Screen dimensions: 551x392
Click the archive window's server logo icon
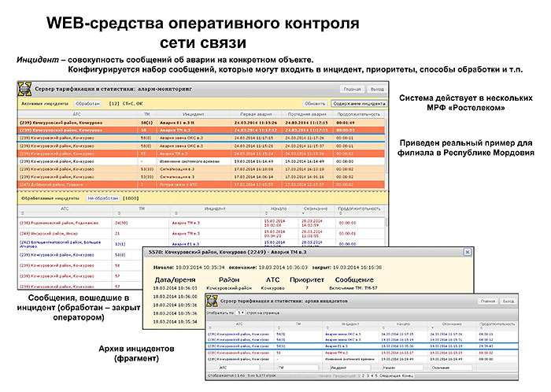[212, 301]
